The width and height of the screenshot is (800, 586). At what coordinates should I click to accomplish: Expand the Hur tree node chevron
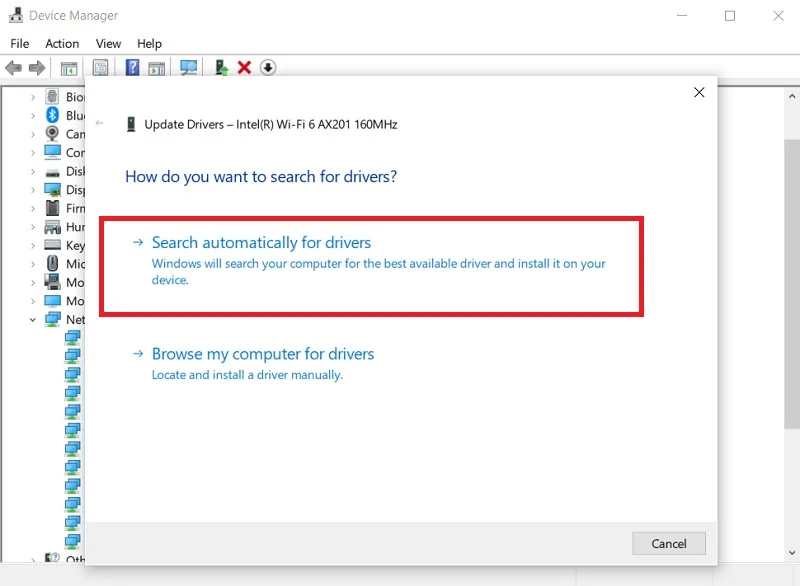click(x=33, y=227)
